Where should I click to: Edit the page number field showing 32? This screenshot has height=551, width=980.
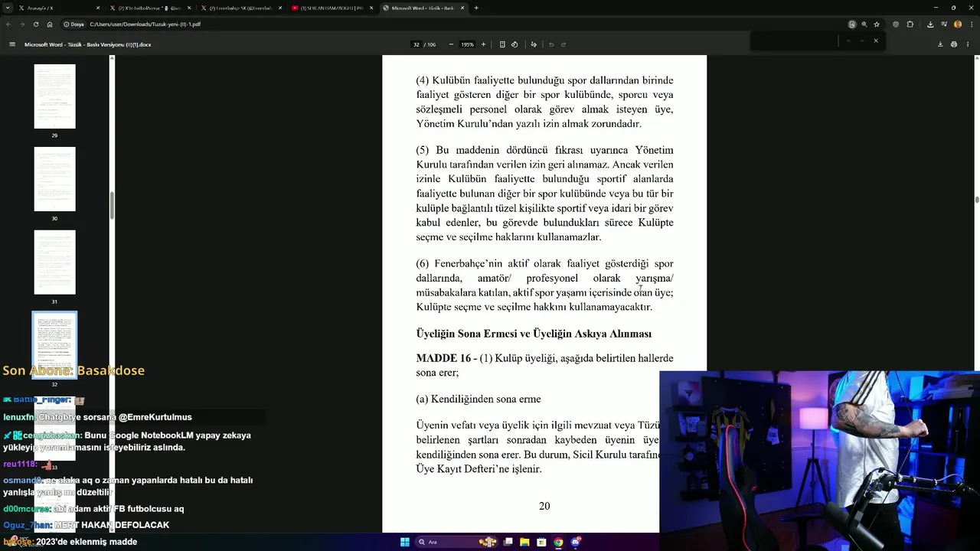[416, 44]
